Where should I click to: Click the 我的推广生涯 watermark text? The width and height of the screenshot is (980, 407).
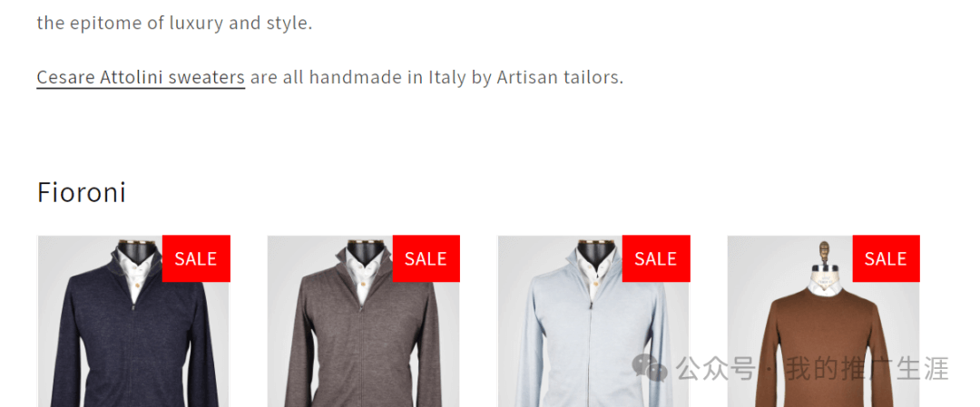pyautogui.click(x=867, y=368)
